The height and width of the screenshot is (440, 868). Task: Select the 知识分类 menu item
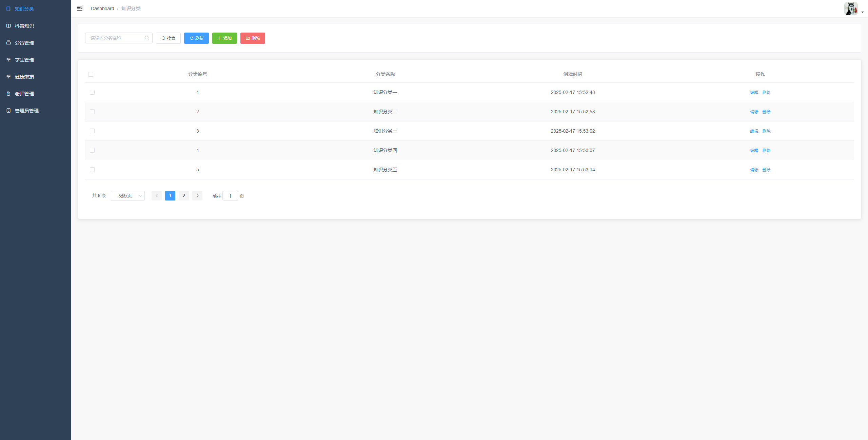[x=36, y=9]
